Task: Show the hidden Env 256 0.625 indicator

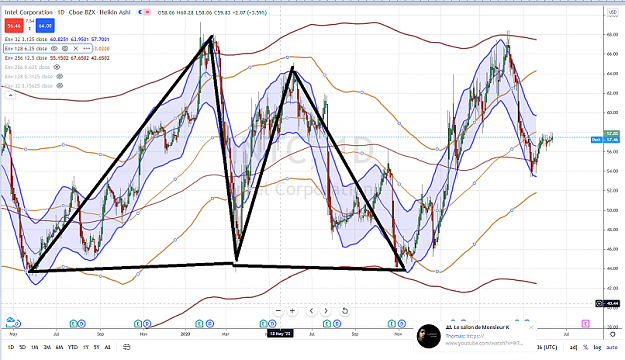Action: [57, 67]
